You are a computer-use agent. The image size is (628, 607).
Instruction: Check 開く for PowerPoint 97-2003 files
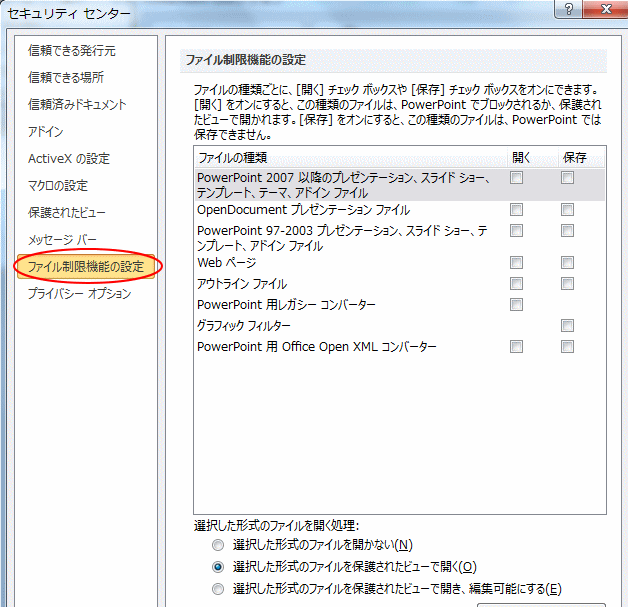[x=516, y=231]
